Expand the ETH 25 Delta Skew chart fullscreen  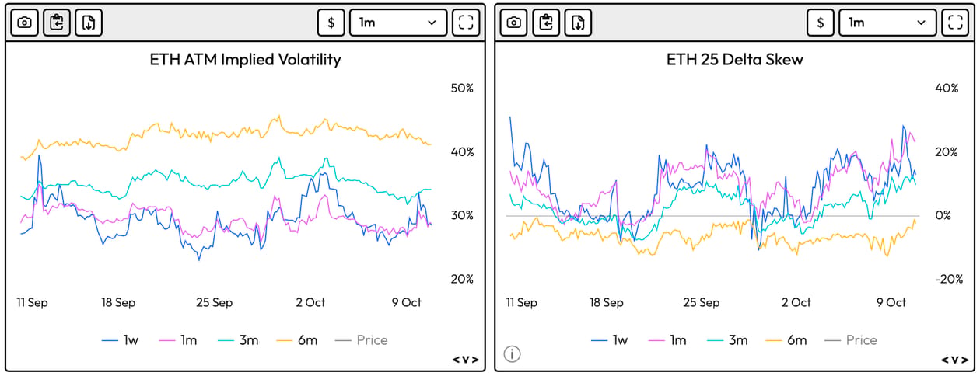click(955, 23)
